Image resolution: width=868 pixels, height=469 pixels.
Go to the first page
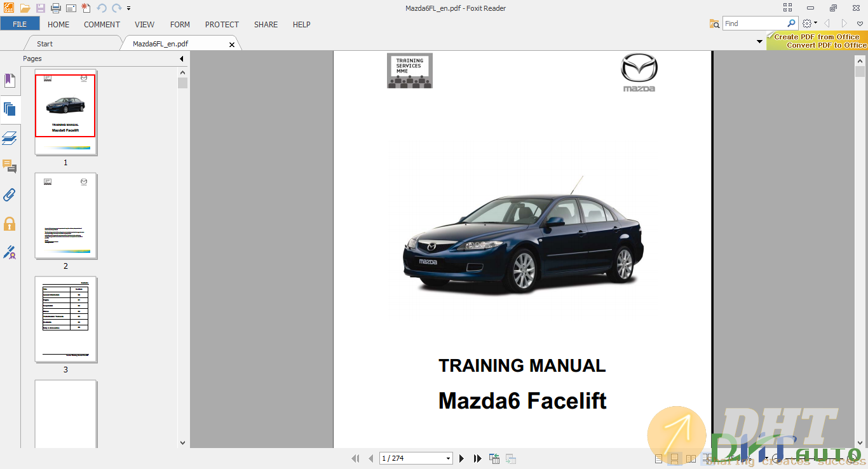point(355,458)
